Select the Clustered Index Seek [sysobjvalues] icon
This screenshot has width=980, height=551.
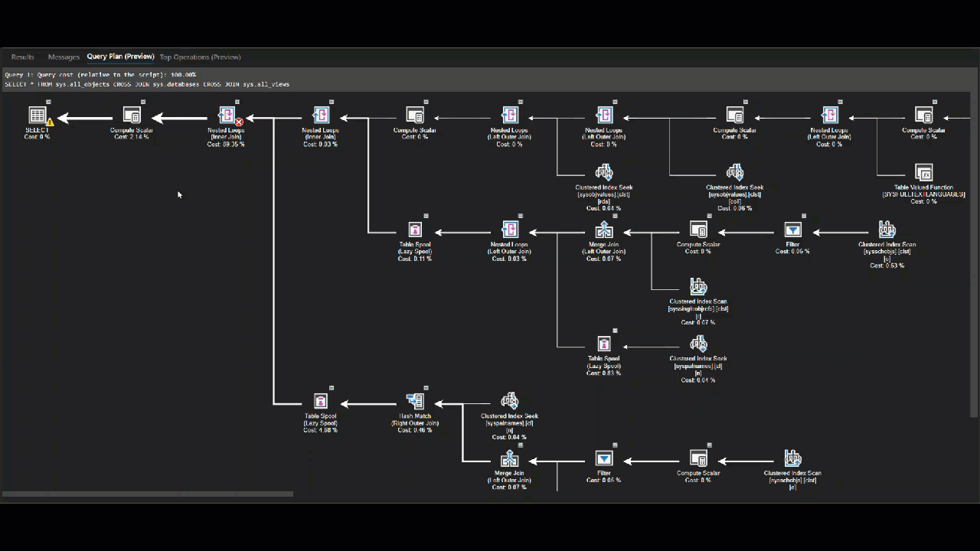click(604, 171)
